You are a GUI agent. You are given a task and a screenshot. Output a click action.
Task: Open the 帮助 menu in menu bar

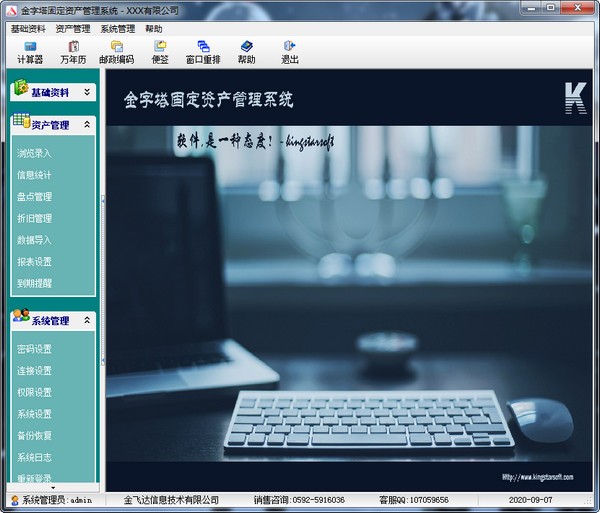point(154,29)
